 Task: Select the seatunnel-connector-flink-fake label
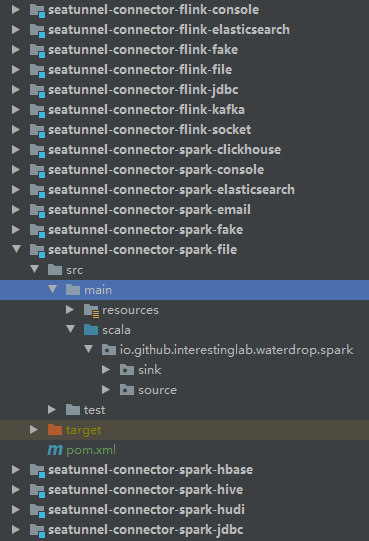pos(143,50)
